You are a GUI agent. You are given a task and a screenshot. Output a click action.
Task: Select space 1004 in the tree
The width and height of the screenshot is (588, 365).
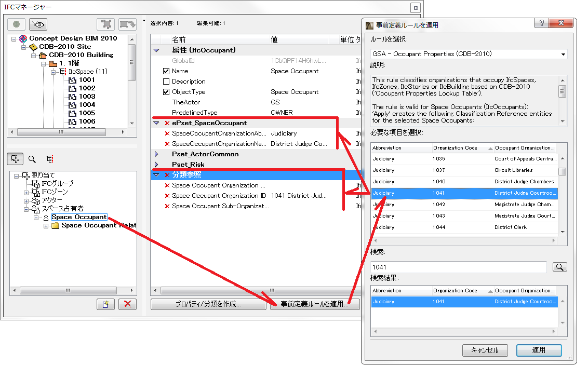tap(82, 104)
